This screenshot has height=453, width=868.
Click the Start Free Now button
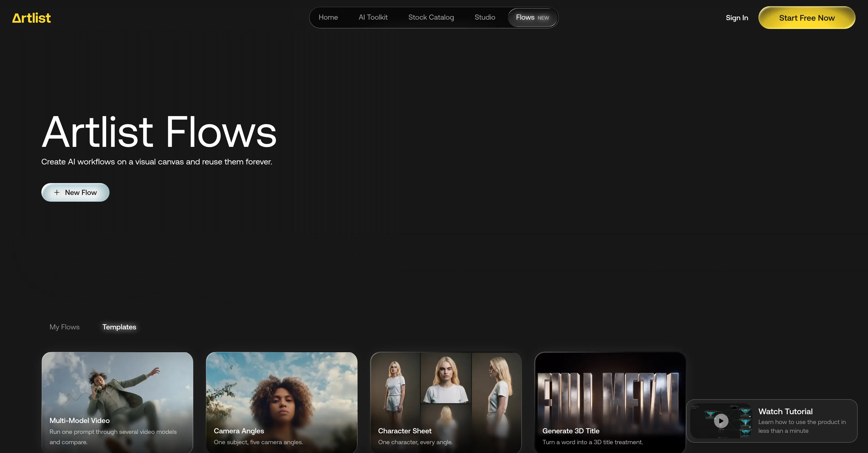[807, 18]
